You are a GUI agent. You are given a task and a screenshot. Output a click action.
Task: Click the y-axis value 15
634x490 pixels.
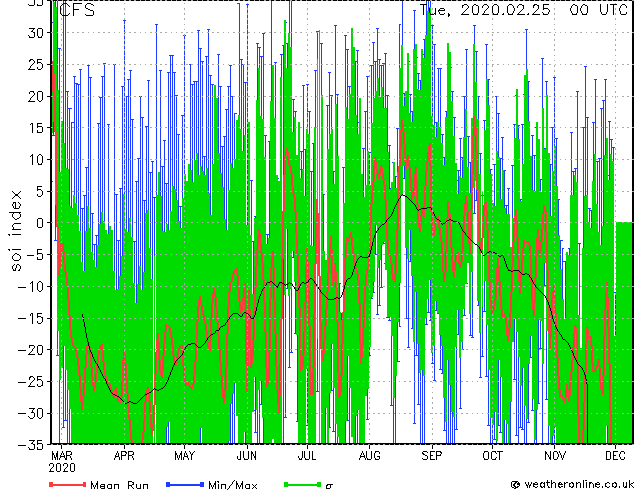(x=36, y=128)
